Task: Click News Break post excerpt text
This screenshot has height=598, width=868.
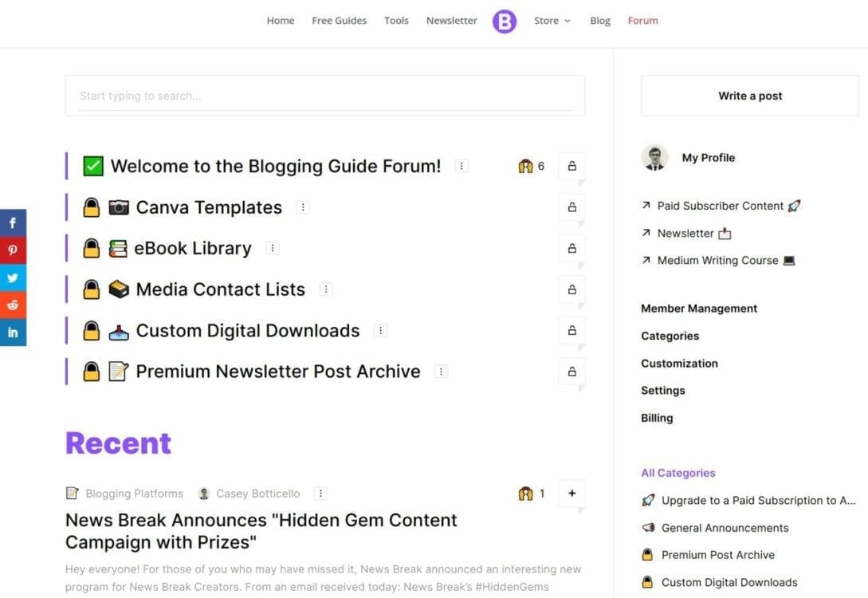Action: click(x=324, y=578)
